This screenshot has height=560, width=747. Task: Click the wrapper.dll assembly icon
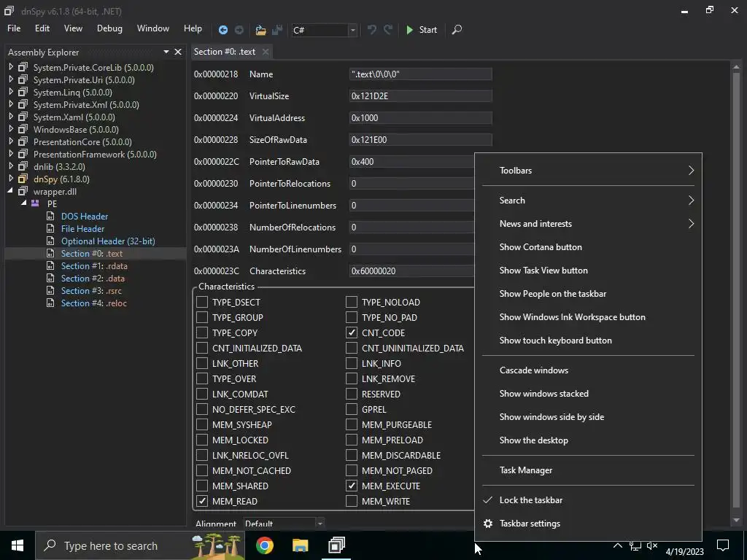(x=23, y=192)
